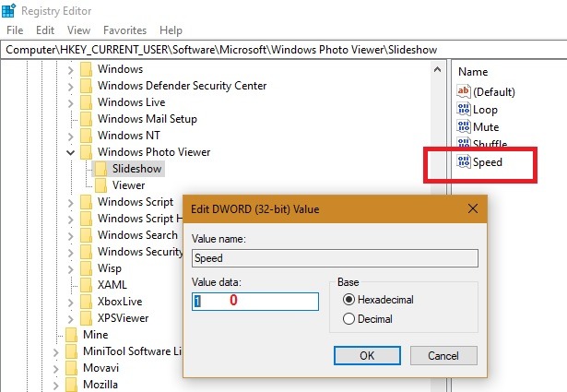Select the Mozilla key label
The image size is (567, 392).
100,385
